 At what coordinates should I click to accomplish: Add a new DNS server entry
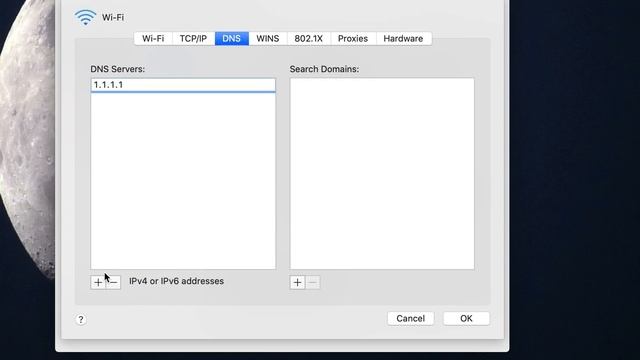(x=98, y=282)
